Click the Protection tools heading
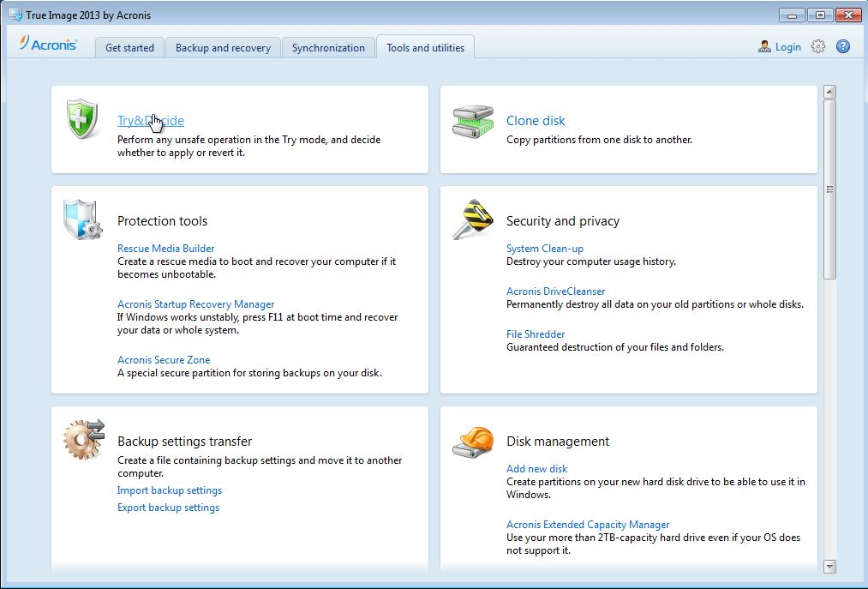This screenshot has width=868, height=589. tap(162, 221)
